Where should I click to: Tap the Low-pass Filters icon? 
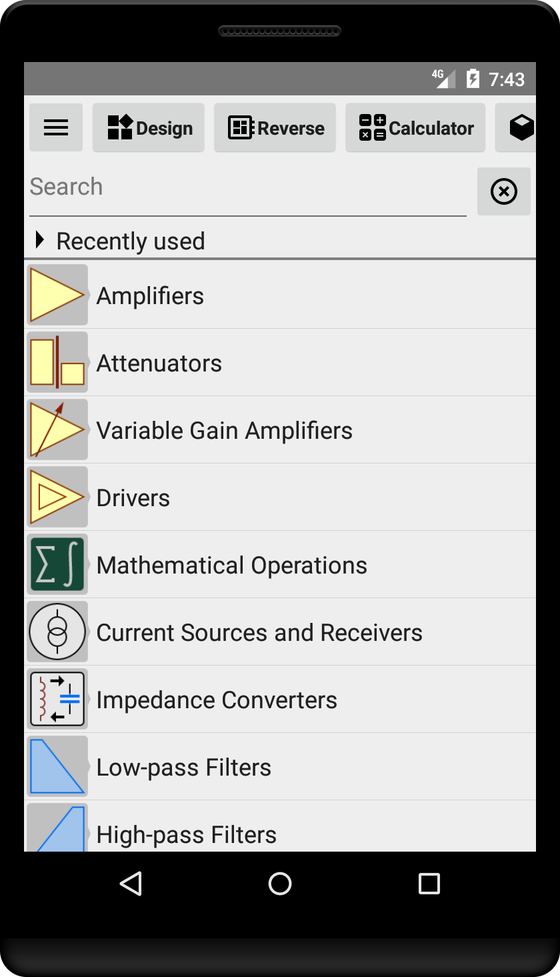click(x=57, y=766)
